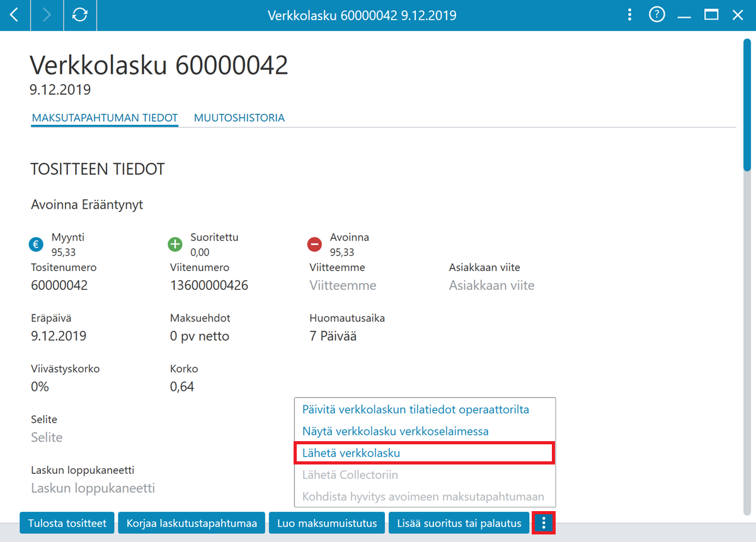Click the vertical scrollbar thumb
Screen dimensions: 756x542
tap(747, 104)
